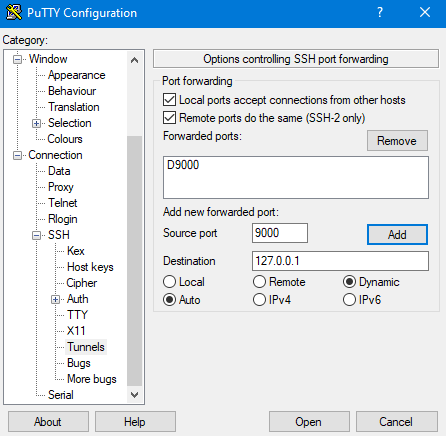Click the category list scroll down arrow
Viewport: 446px width, 436px height.
click(134, 395)
